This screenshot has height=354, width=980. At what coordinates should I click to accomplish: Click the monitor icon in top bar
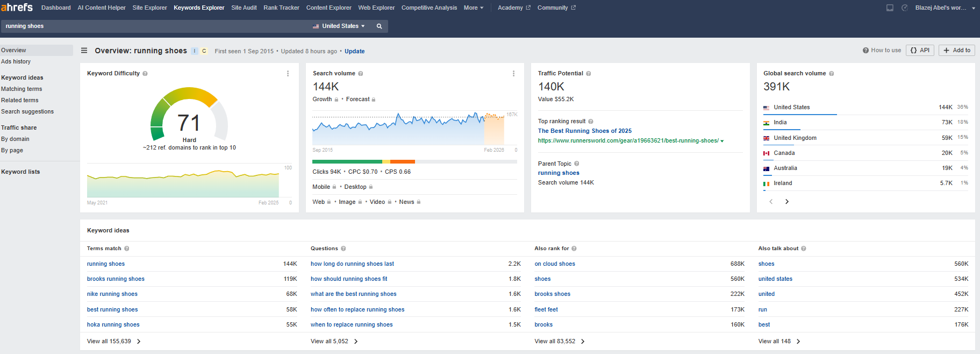point(890,8)
